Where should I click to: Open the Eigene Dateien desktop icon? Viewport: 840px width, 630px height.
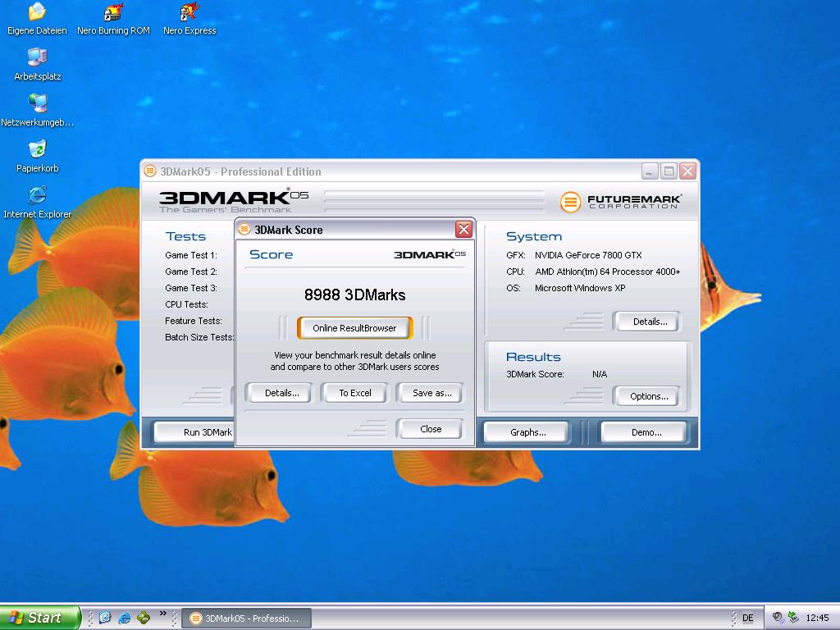coord(37,18)
